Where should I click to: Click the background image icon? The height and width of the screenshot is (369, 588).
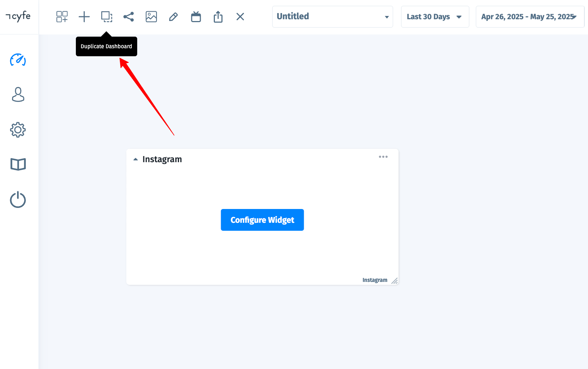[x=151, y=17]
